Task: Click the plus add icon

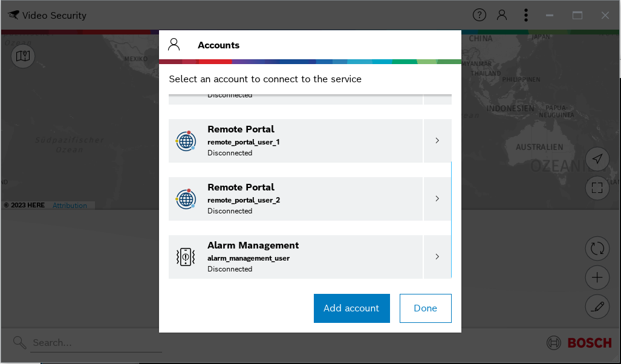Action: coord(597,278)
